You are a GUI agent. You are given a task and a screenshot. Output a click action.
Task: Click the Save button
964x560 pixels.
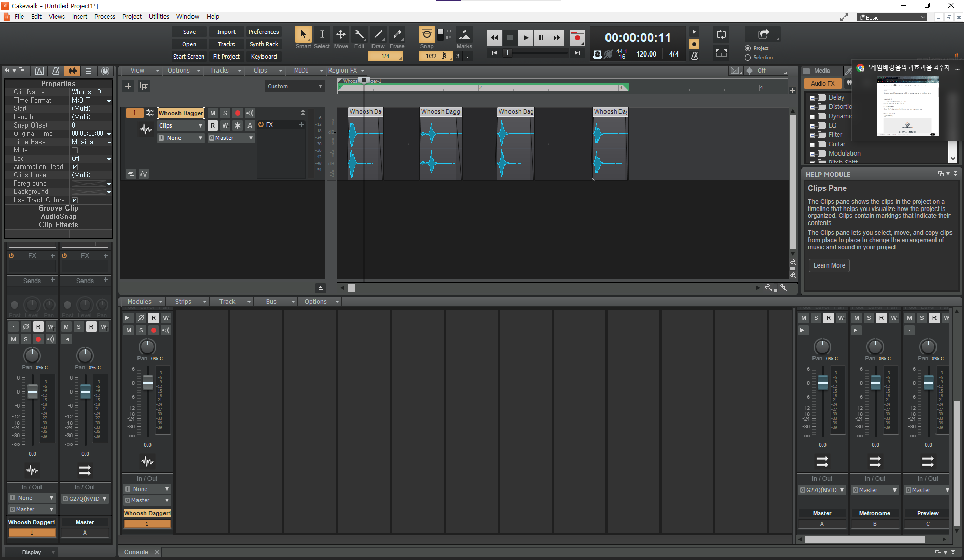point(189,32)
